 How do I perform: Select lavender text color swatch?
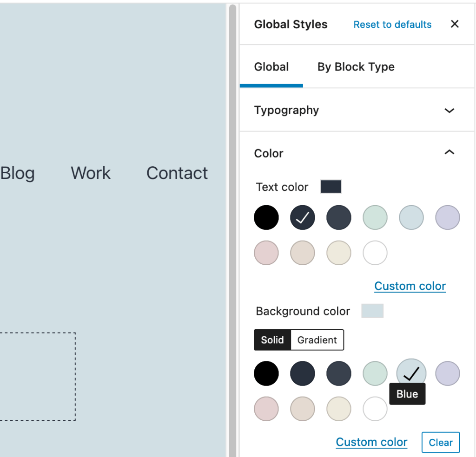[448, 218]
